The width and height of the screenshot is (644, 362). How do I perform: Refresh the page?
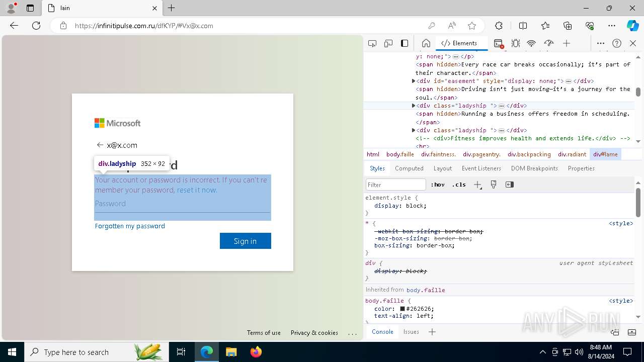click(x=36, y=26)
